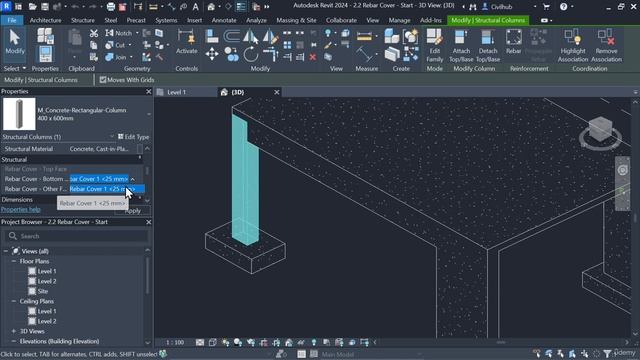Image resolution: width=640 pixels, height=360 pixels.
Task: Open the Type Properties icon in ribbon
Action: tap(45, 36)
